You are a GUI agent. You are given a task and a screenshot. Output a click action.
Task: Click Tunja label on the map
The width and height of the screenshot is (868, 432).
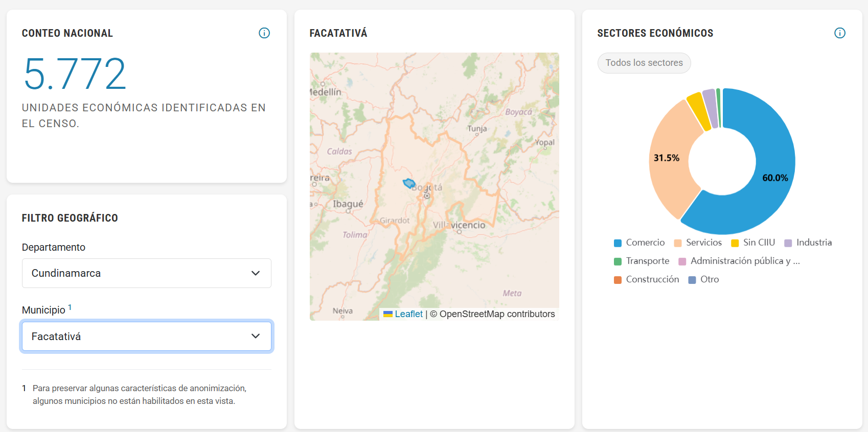point(477,129)
